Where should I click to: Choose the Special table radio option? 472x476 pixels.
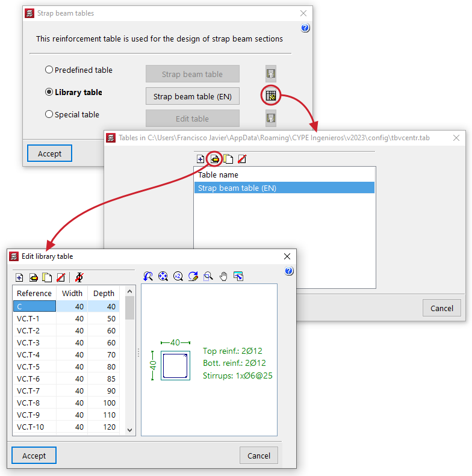49,114
